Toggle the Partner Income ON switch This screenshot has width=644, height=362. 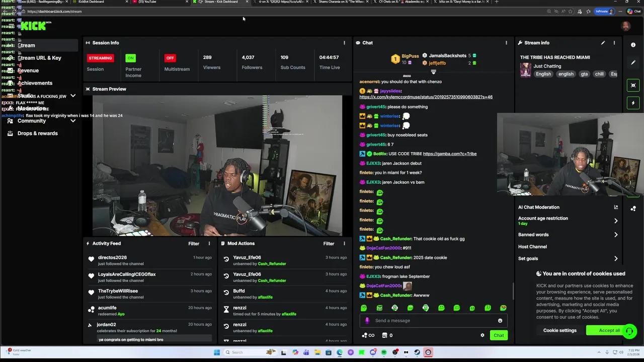click(x=130, y=58)
